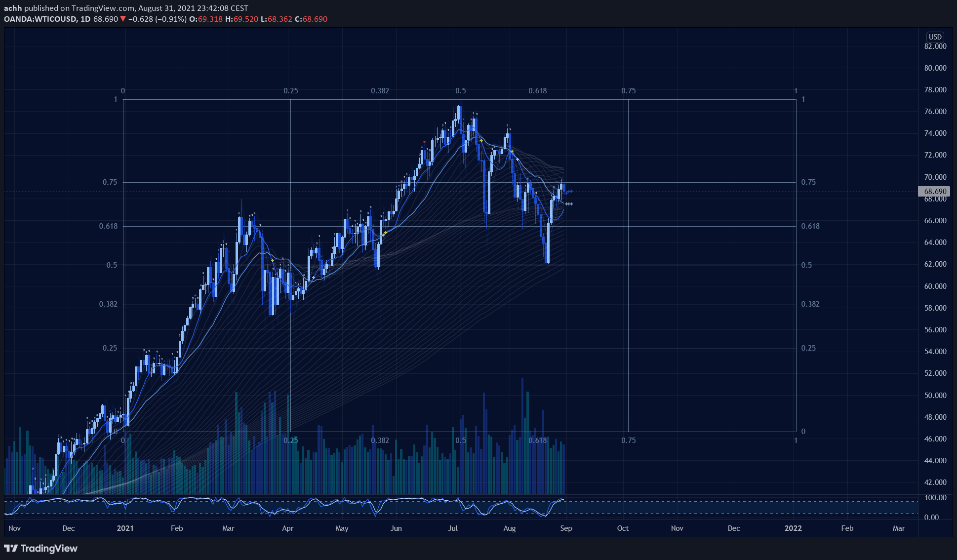The image size is (957, 560).
Task: Click the TradingView.com publish text in header
Action: click(x=103, y=8)
